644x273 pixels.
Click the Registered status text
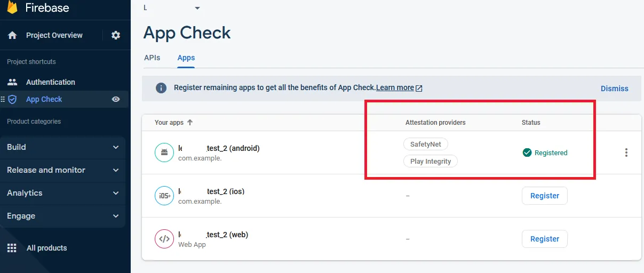pyautogui.click(x=551, y=152)
